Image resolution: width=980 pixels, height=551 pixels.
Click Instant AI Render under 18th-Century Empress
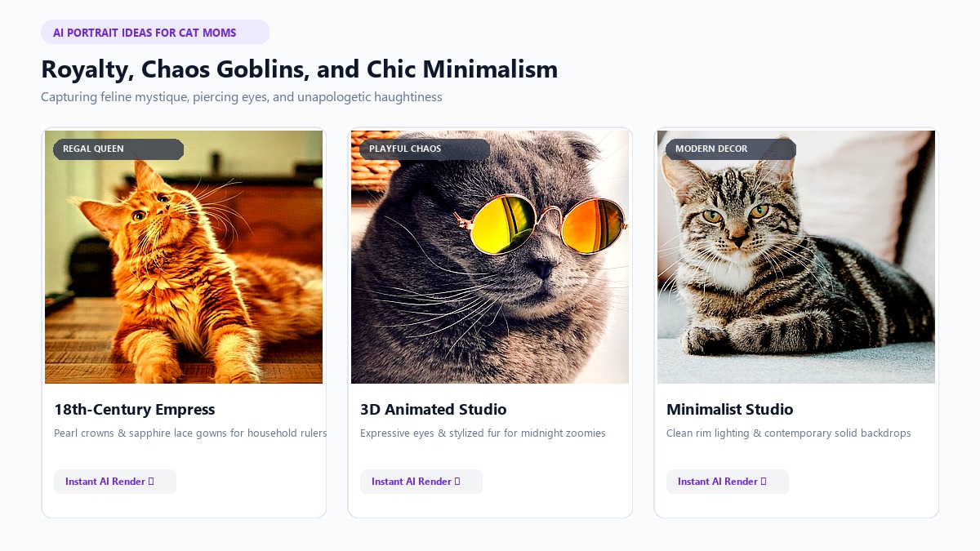tap(115, 482)
